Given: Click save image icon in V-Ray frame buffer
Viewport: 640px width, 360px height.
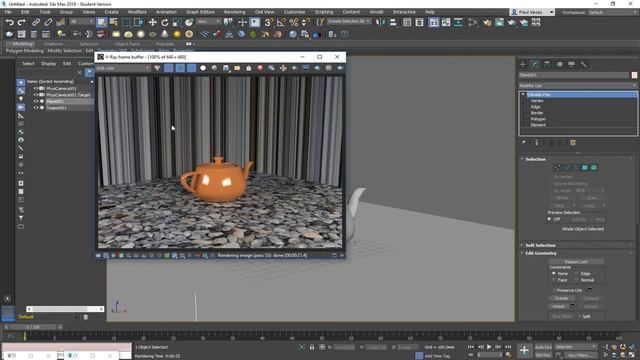Looking at the screenshot, I should pyautogui.click(x=226, y=68).
